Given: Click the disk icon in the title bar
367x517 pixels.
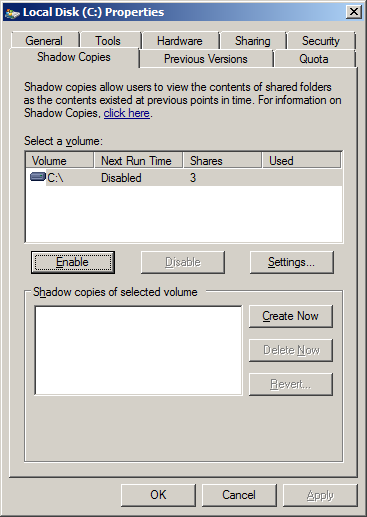Looking at the screenshot, I should pos(12,13).
